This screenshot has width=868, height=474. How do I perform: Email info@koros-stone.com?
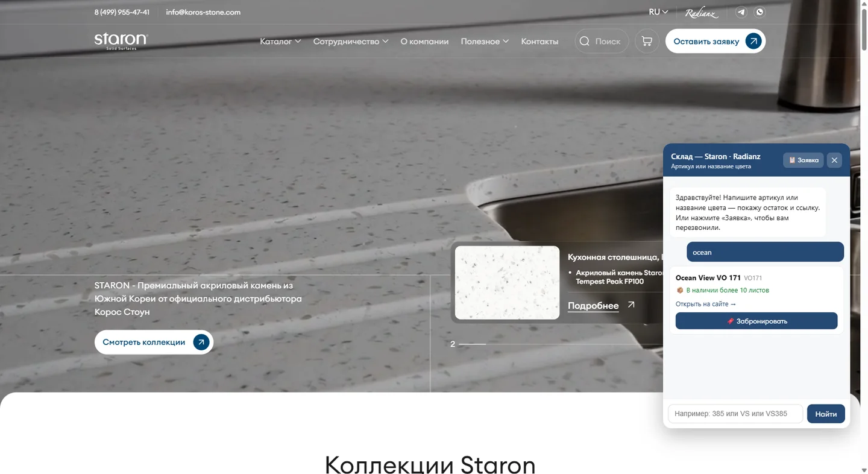(203, 12)
